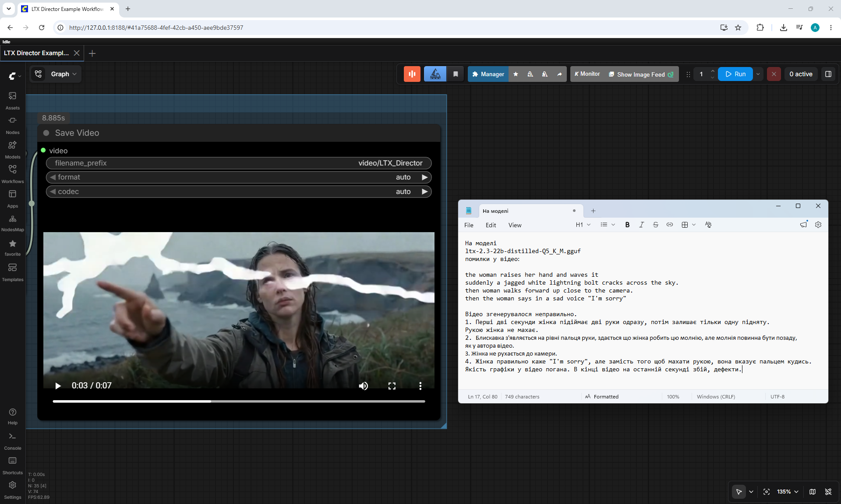
Task: Open the NodesMap sidebar panel
Action: pos(13,223)
